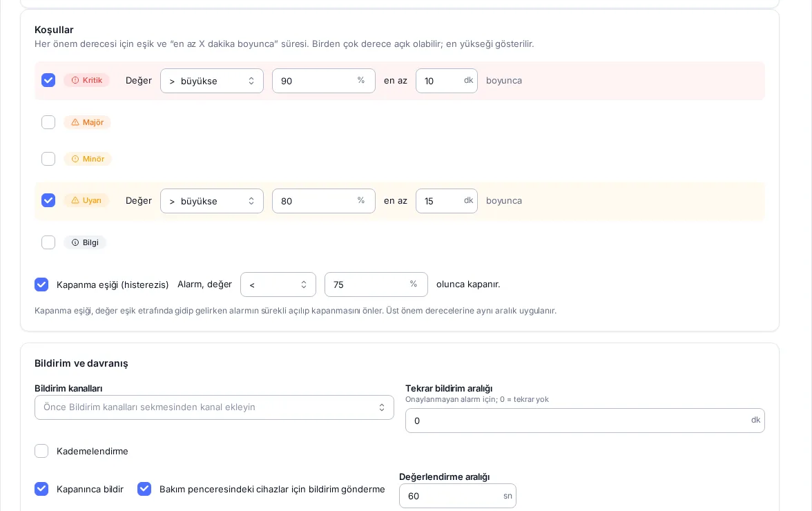Click the Kapanınca bildir label text
This screenshot has height=511, width=812.
90,490
